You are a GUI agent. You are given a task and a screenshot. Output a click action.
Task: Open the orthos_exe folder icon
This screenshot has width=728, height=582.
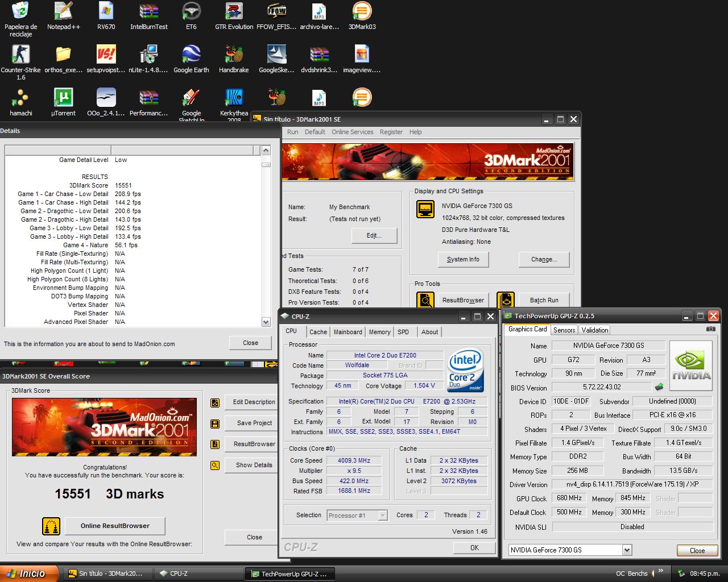pyautogui.click(x=63, y=59)
